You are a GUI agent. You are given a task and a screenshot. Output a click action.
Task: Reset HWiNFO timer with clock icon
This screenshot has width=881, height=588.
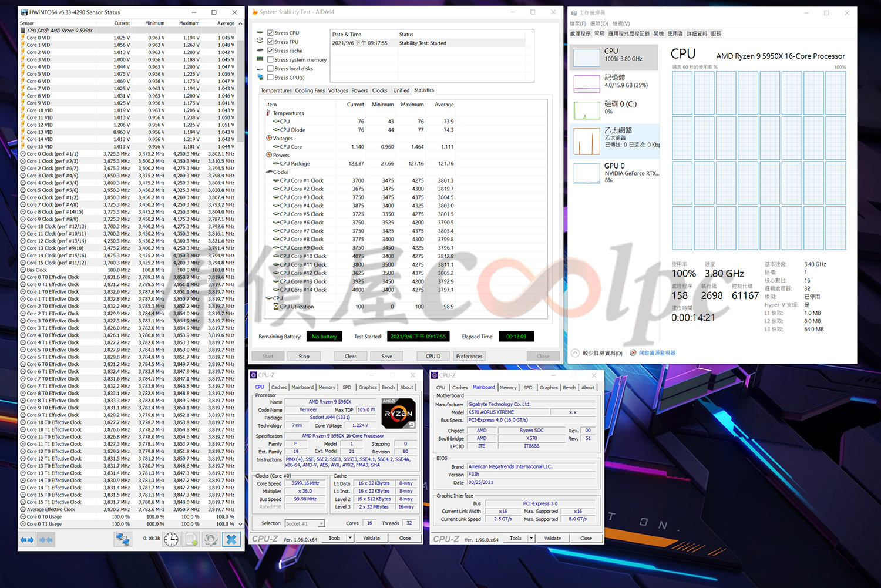[x=171, y=539]
